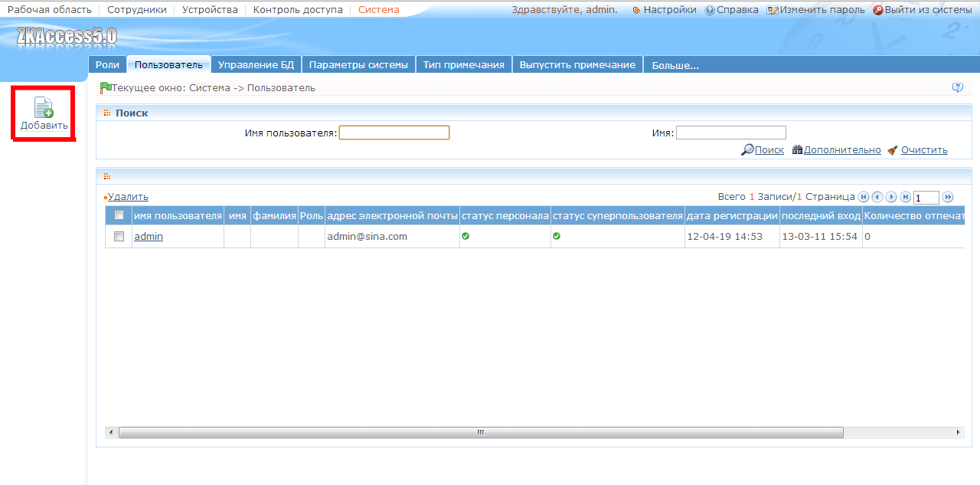The width and height of the screenshot is (980, 485).
Task: Open the Управление БД tab
Action: tap(256, 65)
